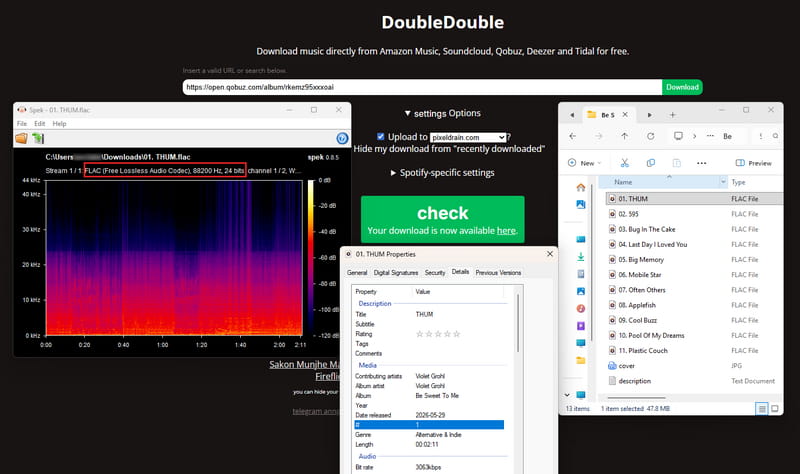The height and width of the screenshot is (474, 800).
Task: Switch Explorer to large icons view
Action: 774,409
